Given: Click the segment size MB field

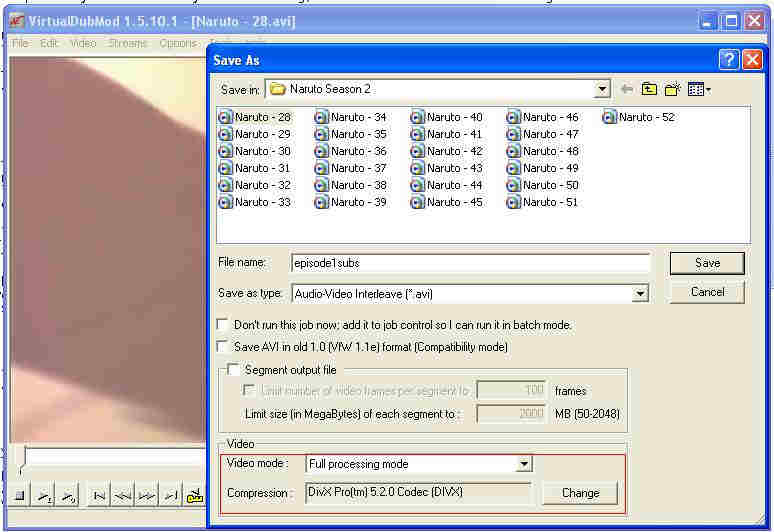Looking at the screenshot, I should [511, 414].
